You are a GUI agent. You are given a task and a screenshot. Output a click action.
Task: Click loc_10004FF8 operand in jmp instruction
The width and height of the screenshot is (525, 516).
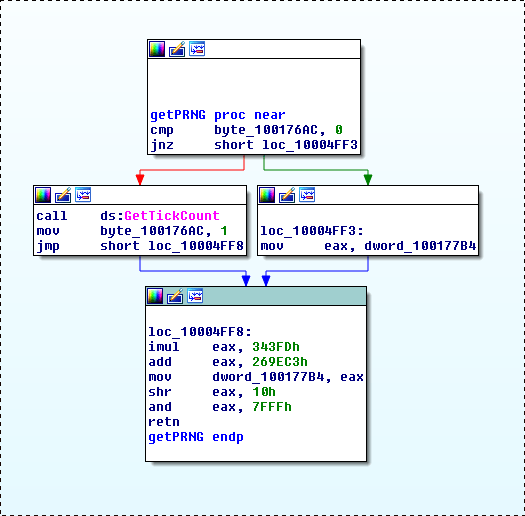[x=196, y=246]
